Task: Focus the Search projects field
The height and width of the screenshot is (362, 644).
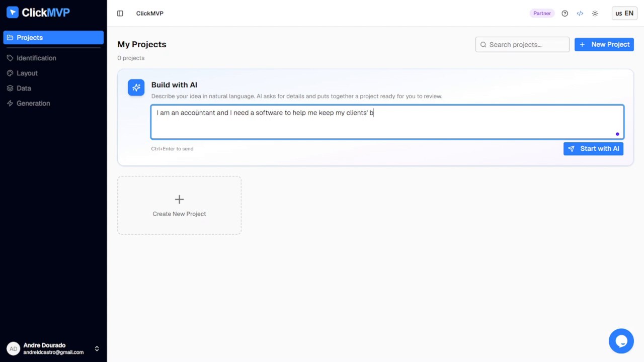Action: pos(522,44)
